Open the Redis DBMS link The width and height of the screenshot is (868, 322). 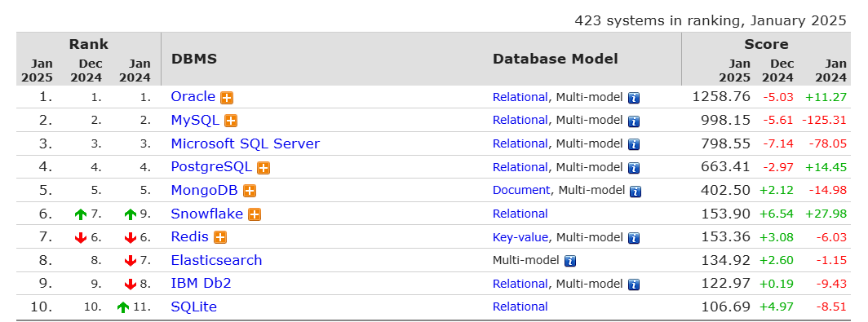189,236
